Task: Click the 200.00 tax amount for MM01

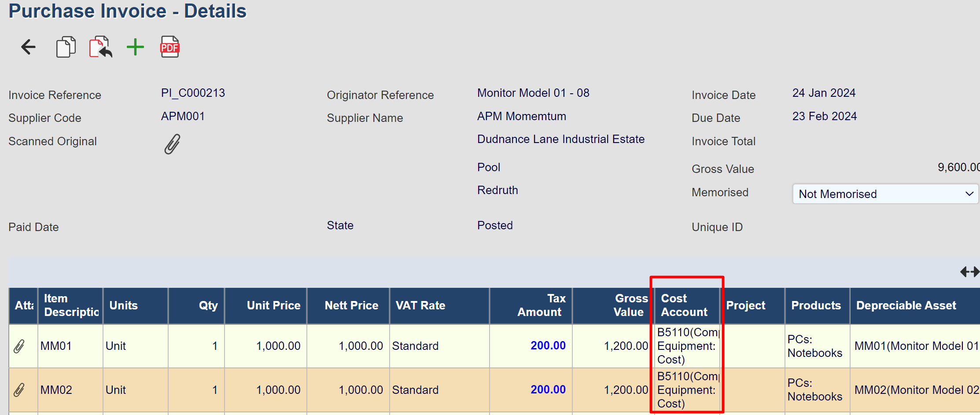Action: (x=548, y=346)
